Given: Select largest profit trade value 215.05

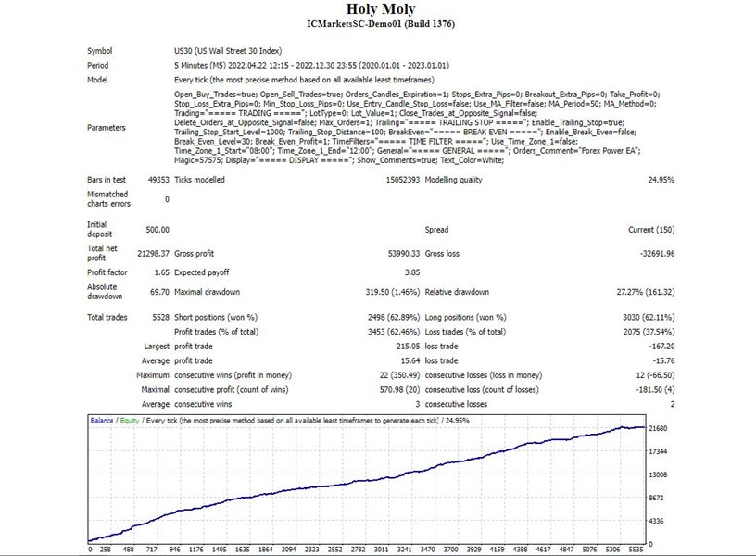Looking at the screenshot, I should tap(408, 346).
